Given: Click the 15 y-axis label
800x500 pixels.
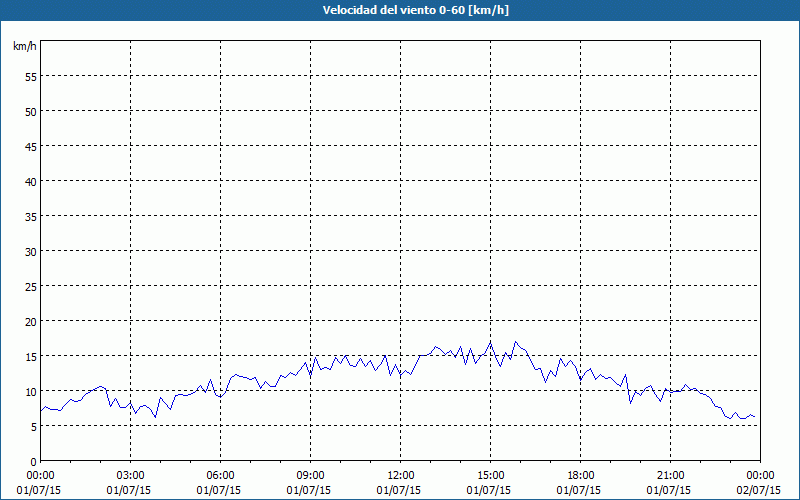Looking at the screenshot, I should pos(31,357).
